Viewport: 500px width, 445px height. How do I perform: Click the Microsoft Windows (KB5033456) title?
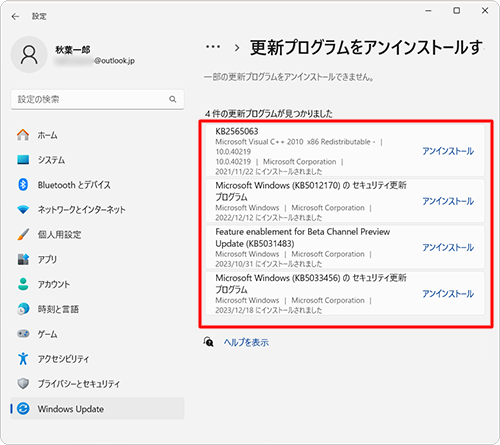(x=311, y=283)
